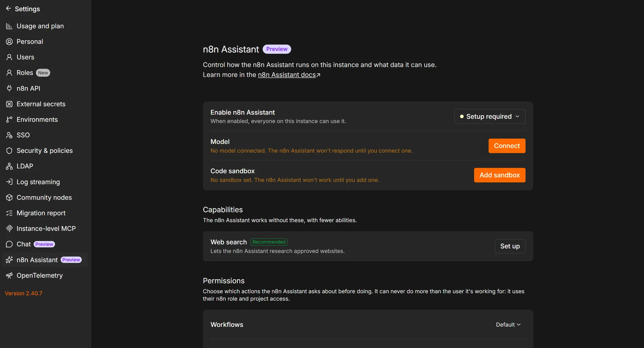Navigate to n8n API settings

coord(45,88)
